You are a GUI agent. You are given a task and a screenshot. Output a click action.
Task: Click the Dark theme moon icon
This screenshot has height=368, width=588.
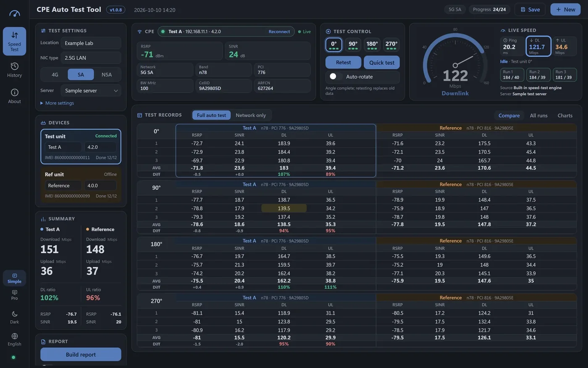pos(14,314)
